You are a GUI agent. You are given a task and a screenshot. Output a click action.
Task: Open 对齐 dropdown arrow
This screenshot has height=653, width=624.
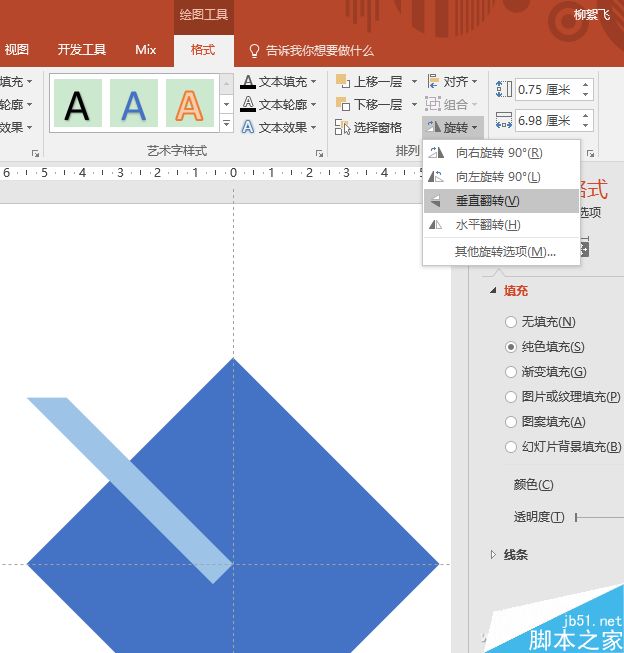474,81
